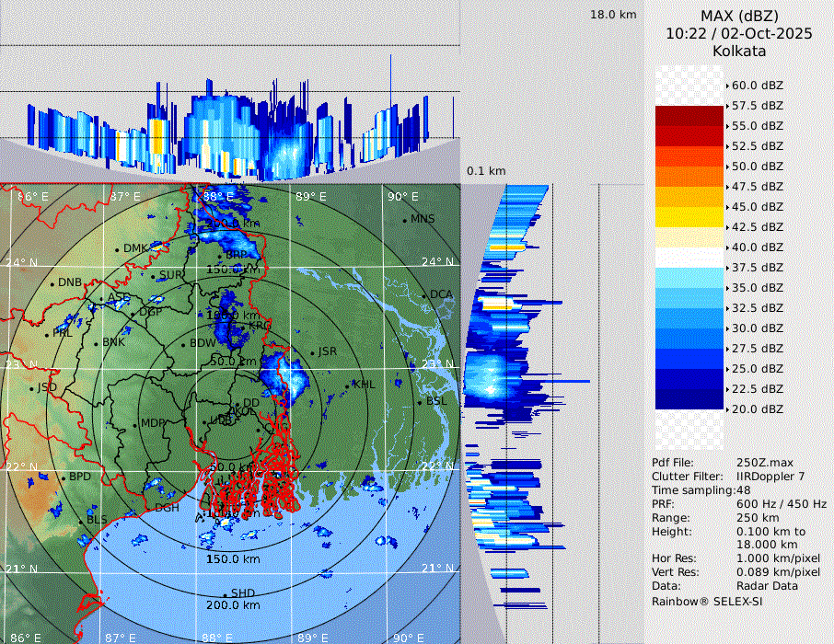834x644 pixels.
Task: Select the DMK station dot
Action: [x=117, y=248]
